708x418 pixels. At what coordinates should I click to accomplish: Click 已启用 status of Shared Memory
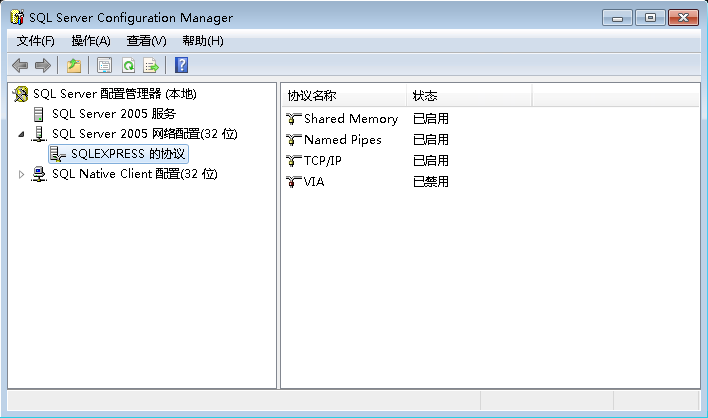[431, 119]
